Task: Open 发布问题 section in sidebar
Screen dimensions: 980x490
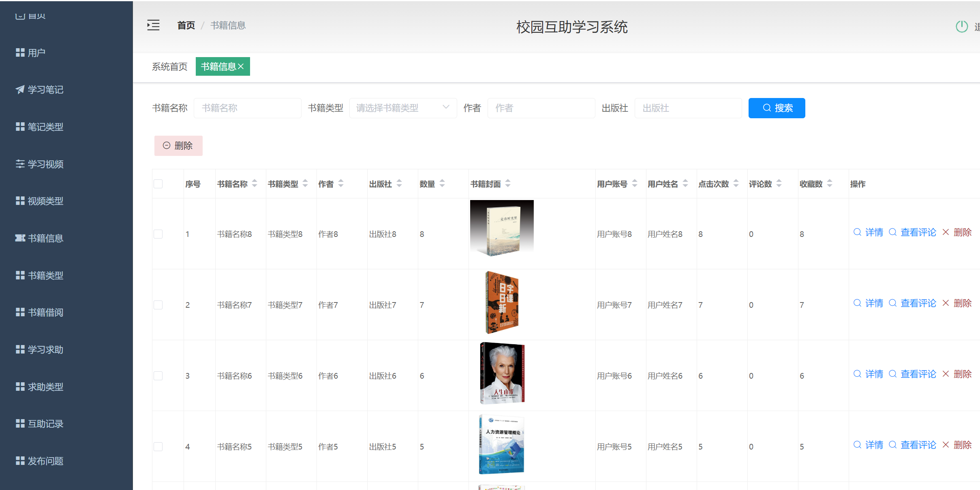Action: [45, 460]
